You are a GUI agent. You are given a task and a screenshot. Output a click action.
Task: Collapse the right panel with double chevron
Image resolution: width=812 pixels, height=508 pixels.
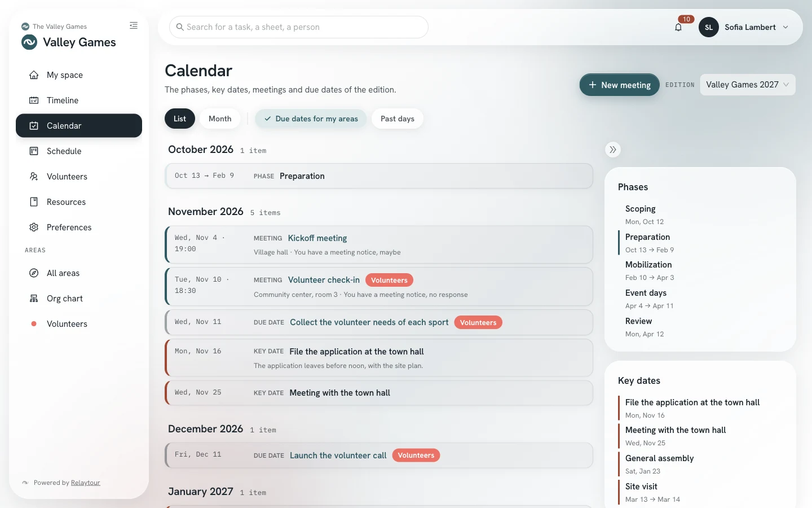(x=613, y=150)
